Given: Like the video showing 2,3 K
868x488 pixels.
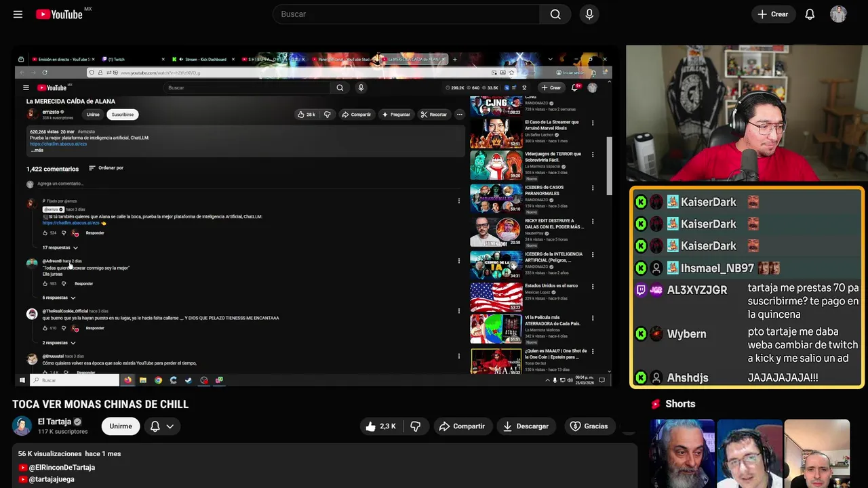Looking at the screenshot, I should pyautogui.click(x=380, y=426).
